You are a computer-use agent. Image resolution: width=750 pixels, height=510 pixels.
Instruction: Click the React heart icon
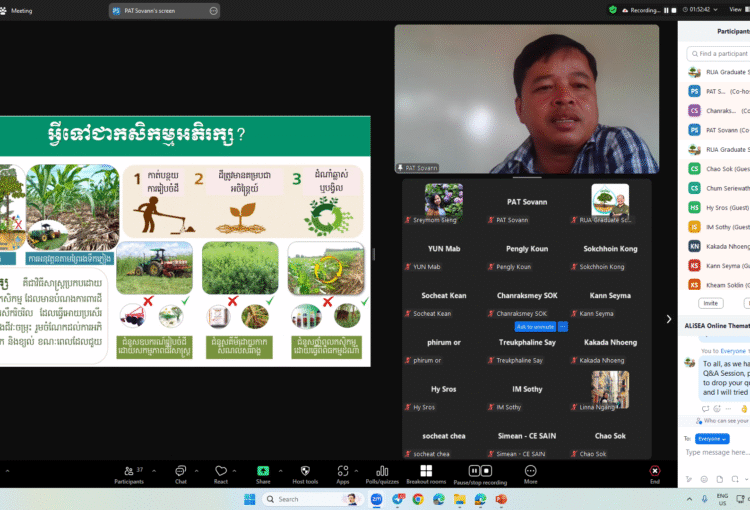pos(221,472)
